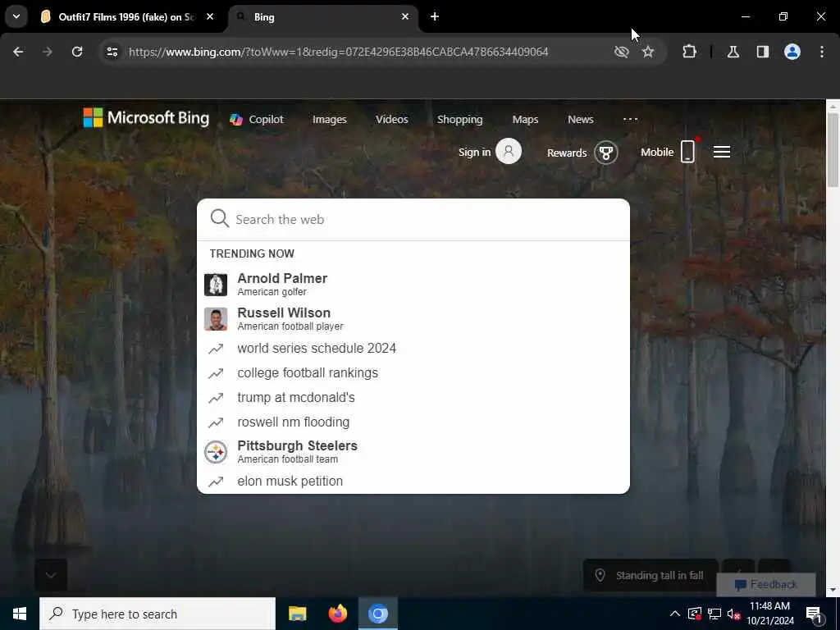Open the Chrome extensions puzzle icon
Screen dimensions: 840x630
[689, 52]
